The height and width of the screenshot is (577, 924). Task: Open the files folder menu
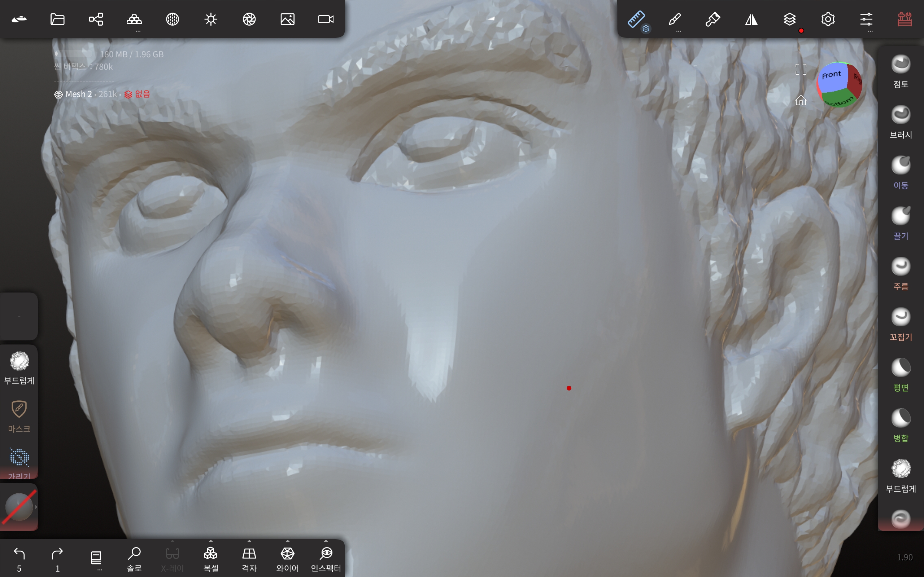coord(57,19)
